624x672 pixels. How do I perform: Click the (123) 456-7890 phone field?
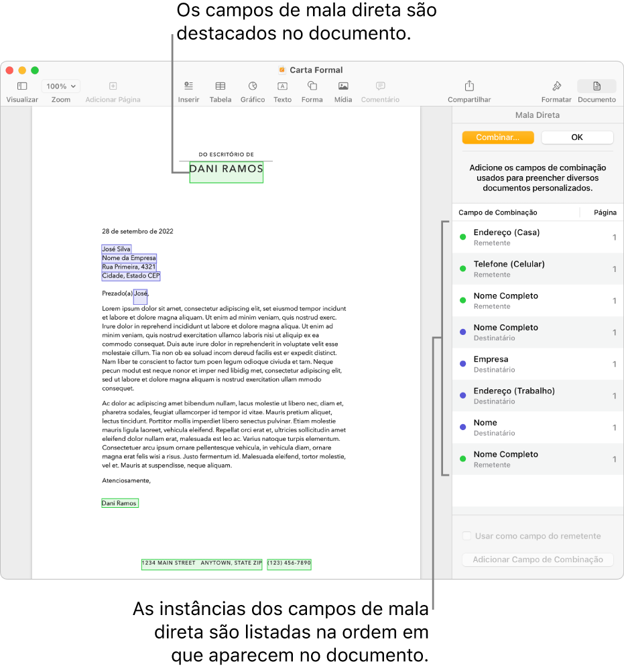(x=289, y=564)
